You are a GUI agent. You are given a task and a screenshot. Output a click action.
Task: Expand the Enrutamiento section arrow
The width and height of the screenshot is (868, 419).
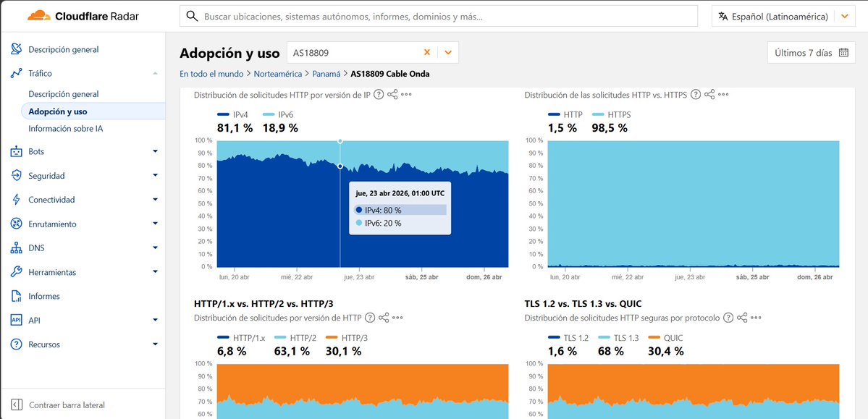[155, 224]
